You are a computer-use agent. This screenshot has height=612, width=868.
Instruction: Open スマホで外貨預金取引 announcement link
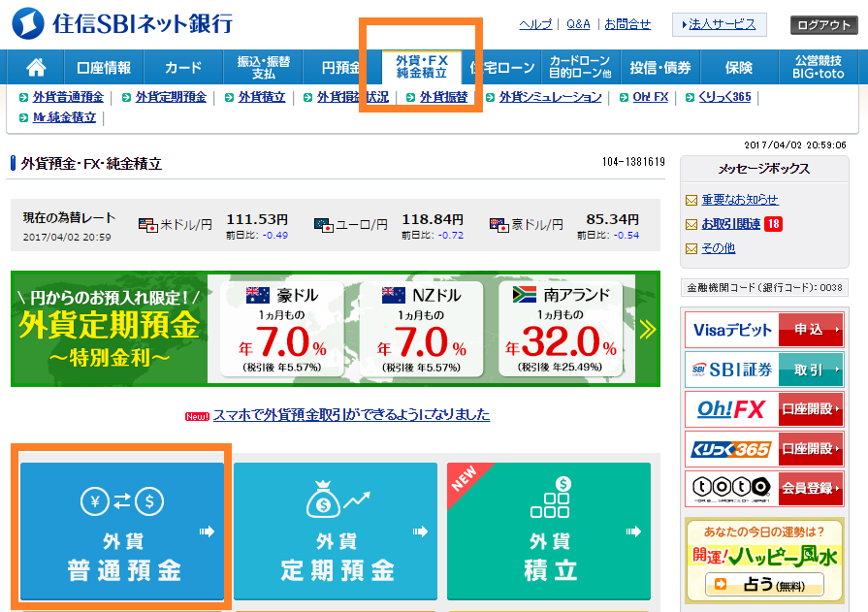(351, 414)
